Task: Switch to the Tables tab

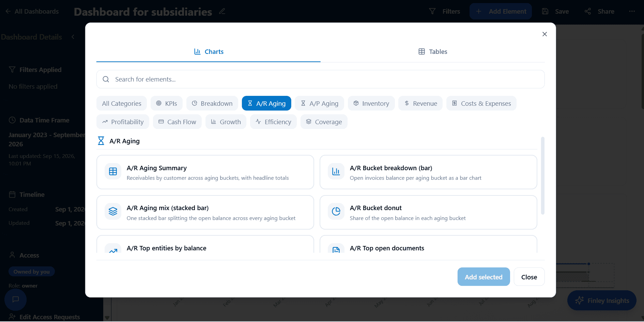Action: click(433, 52)
